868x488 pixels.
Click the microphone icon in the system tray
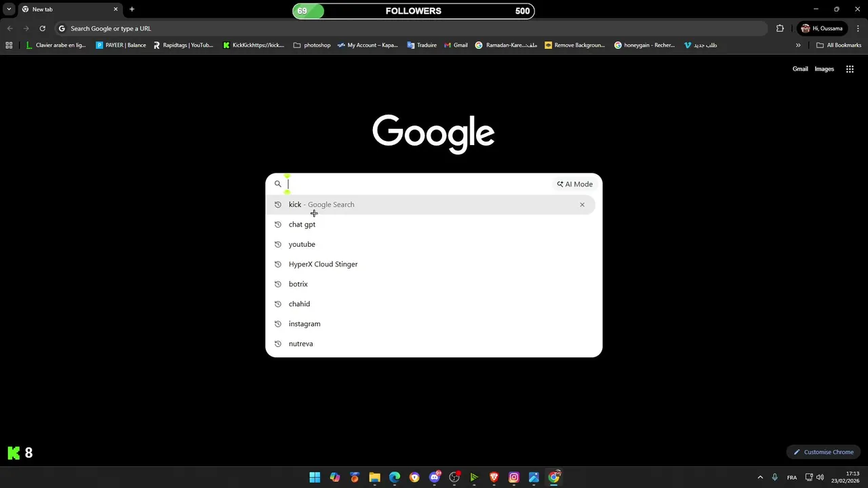coord(774,477)
